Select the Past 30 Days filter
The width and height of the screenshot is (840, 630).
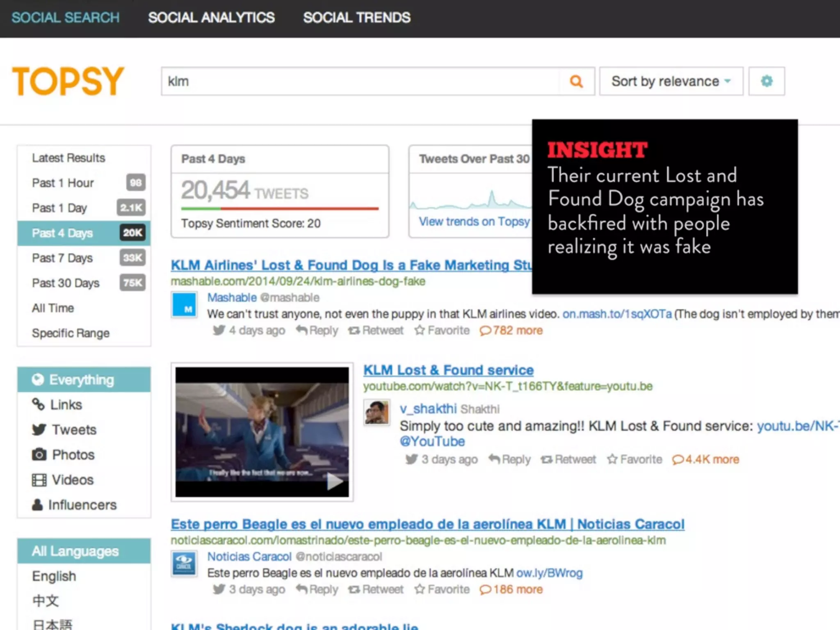tap(84, 283)
